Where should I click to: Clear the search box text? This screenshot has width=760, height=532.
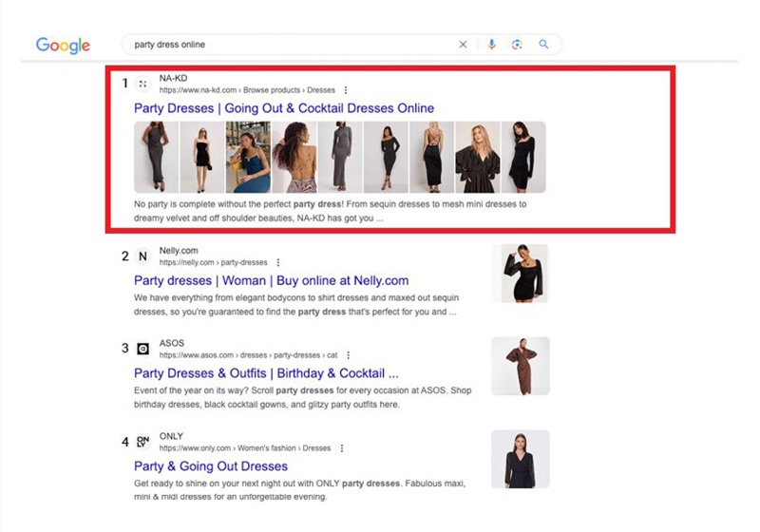tap(464, 45)
